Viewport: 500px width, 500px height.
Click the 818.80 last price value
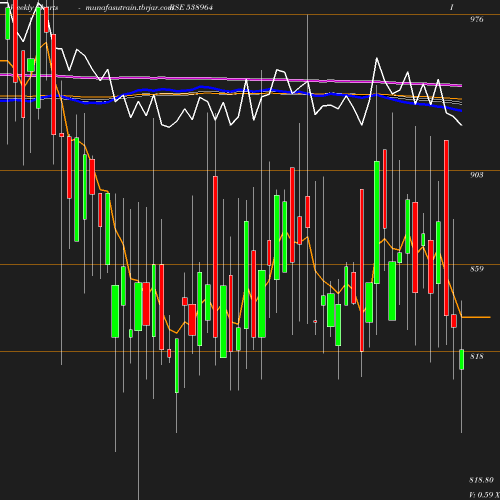[x=481, y=480]
